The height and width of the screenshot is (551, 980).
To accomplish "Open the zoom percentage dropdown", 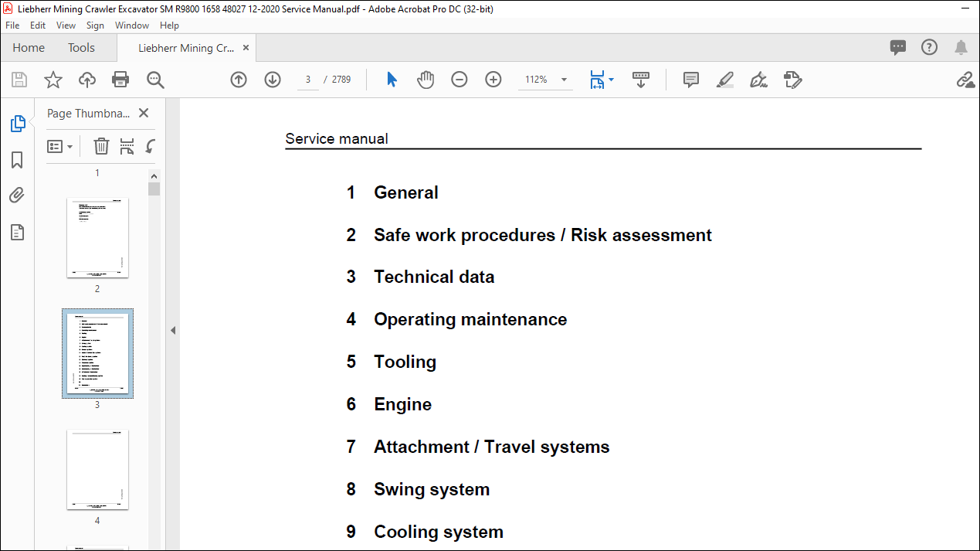I will point(564,80).
